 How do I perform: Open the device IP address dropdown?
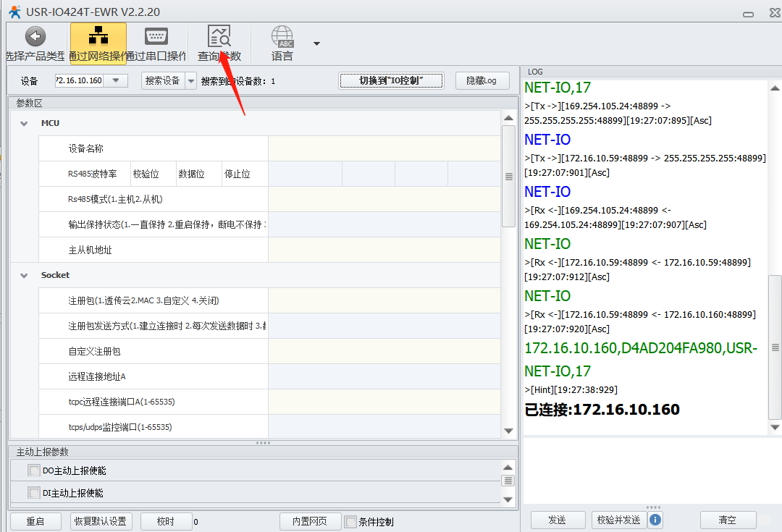point(116,80)
